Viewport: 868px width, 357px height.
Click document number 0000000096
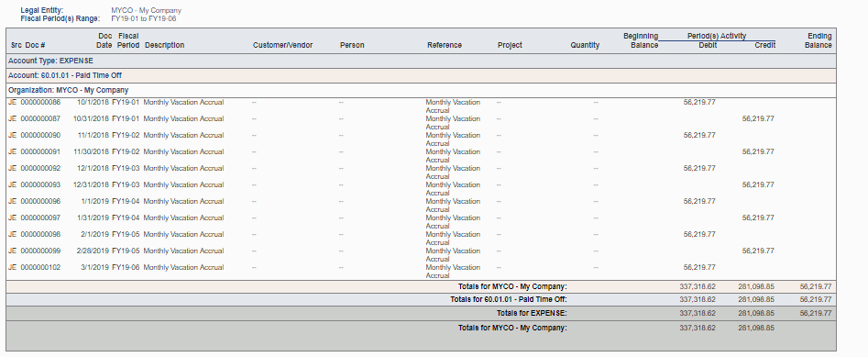tap(40, 201)
